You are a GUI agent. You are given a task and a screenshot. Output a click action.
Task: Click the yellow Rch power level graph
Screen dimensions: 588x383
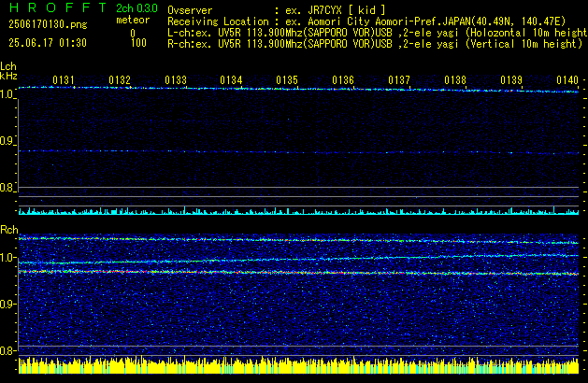pos(298,365)
